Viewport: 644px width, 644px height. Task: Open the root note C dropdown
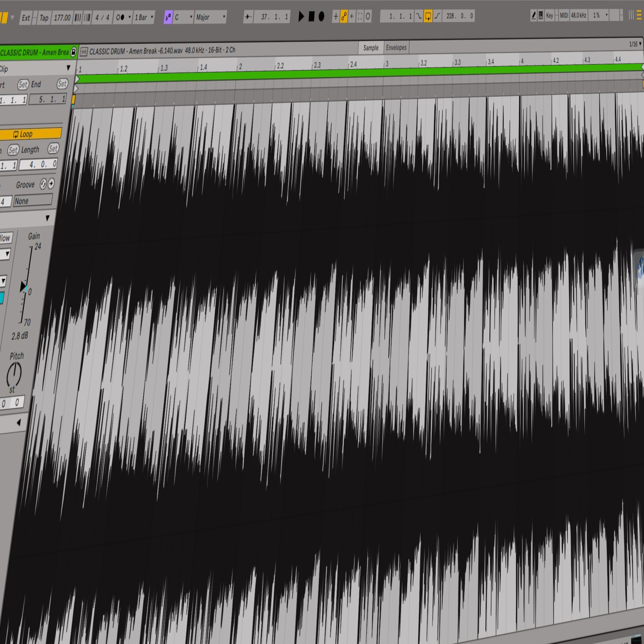point(183,17)
